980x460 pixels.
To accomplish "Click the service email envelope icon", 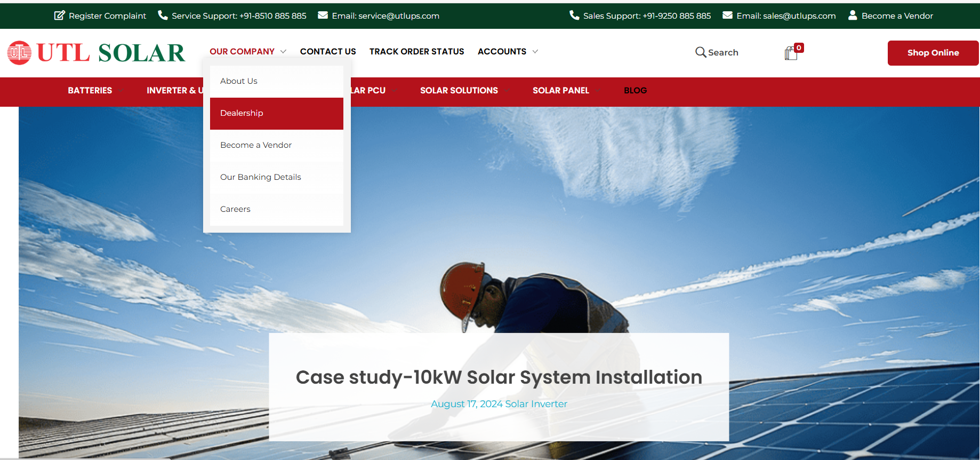I will (323, 15).
